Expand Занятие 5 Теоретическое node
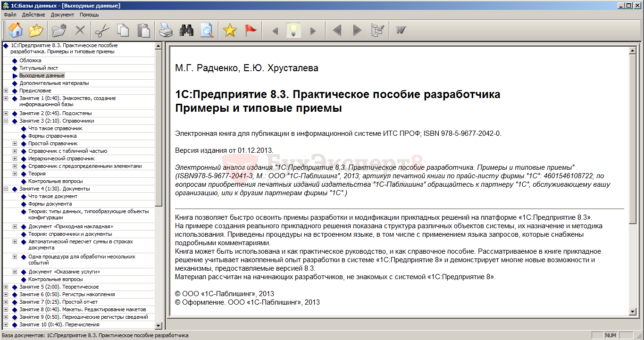The width and height of the screenshot is (644, 340). tap(6, 287)
